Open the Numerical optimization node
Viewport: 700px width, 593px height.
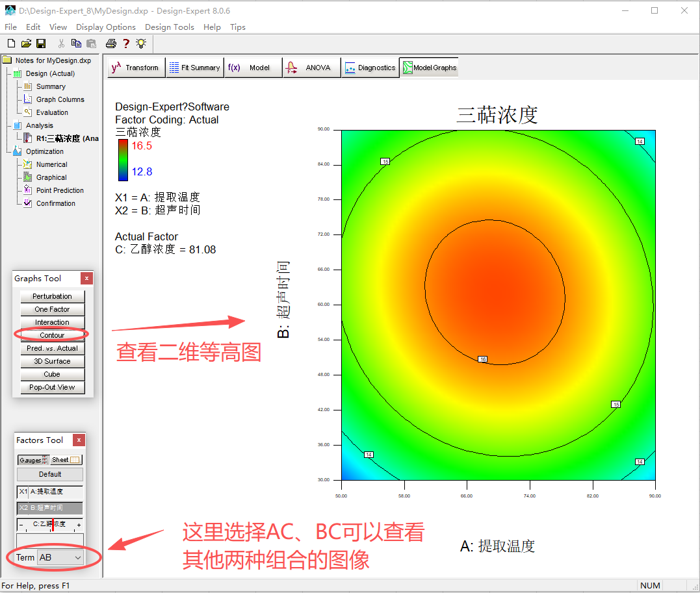coord(51,164)
